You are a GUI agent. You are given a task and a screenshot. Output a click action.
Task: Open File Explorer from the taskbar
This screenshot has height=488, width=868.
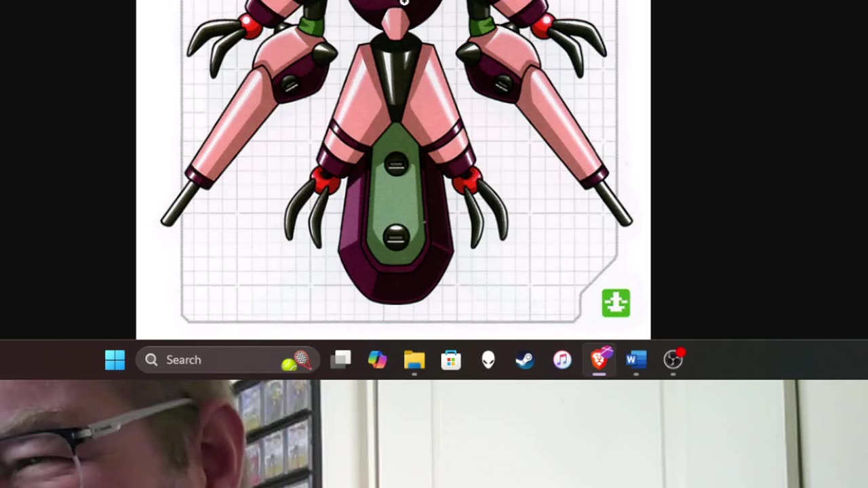pyautogui.click(x=414, y=360)
